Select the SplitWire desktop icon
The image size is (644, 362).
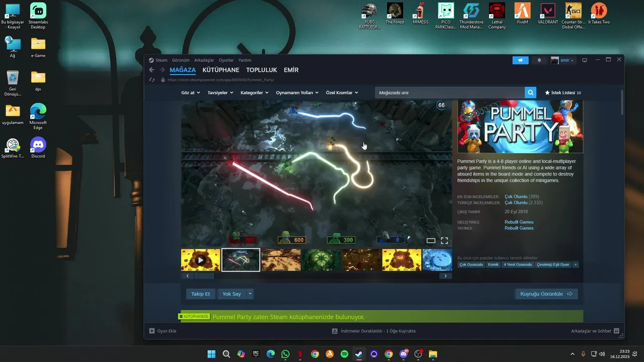coord(13,148)
